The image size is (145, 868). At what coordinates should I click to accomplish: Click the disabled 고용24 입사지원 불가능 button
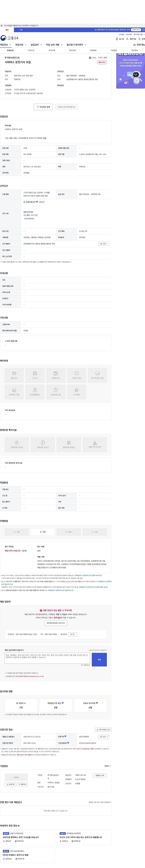(x=66, y=107)
